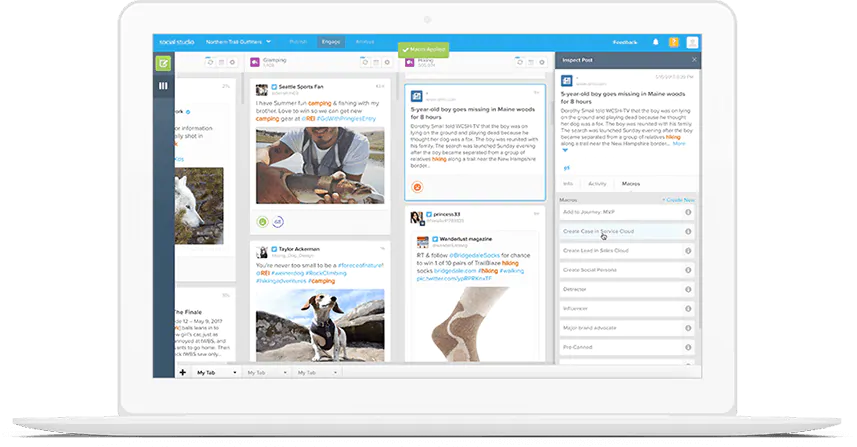Screen dimensions: 857x447
Task: Click info icon for Pre-Canned macro
Action: [688, 348]
